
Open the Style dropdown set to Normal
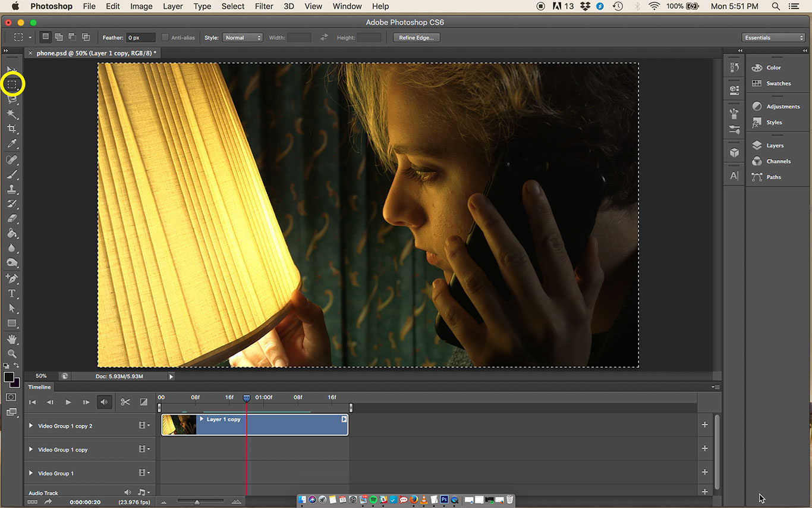point(243,37)
